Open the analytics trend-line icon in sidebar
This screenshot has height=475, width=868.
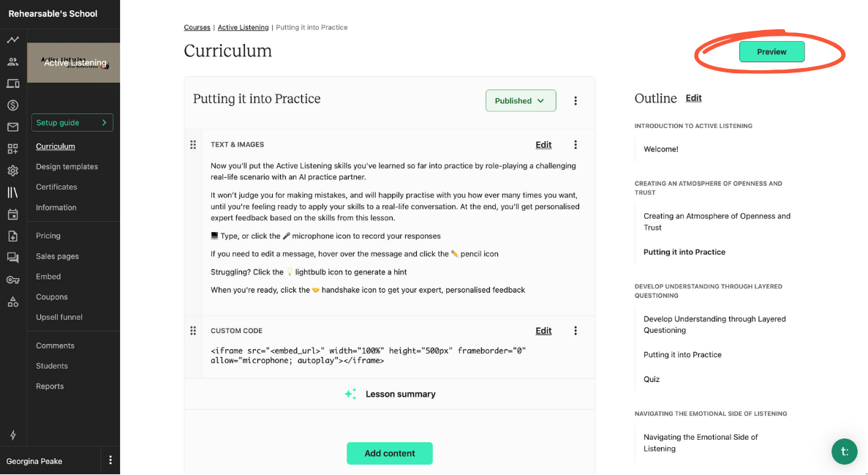point(12,40)
